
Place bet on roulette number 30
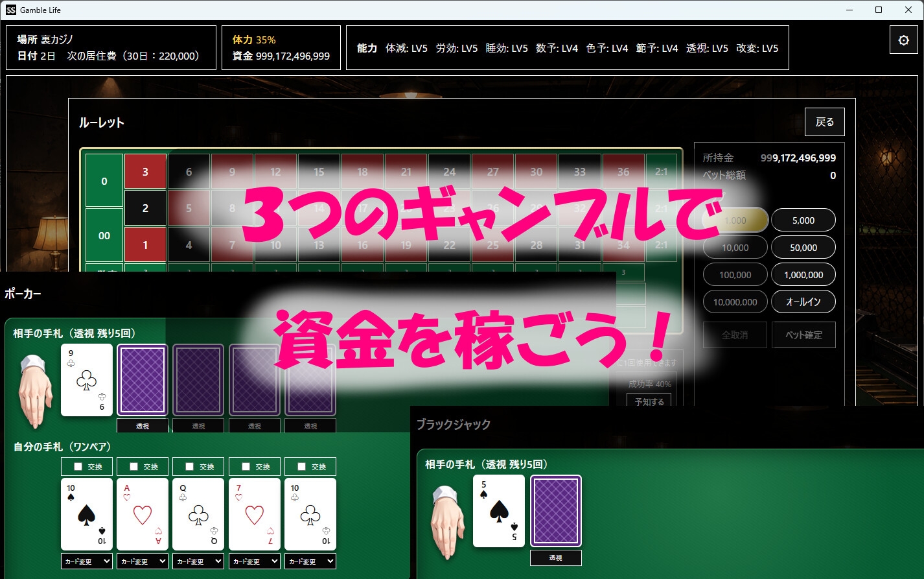tap(537, 172)
